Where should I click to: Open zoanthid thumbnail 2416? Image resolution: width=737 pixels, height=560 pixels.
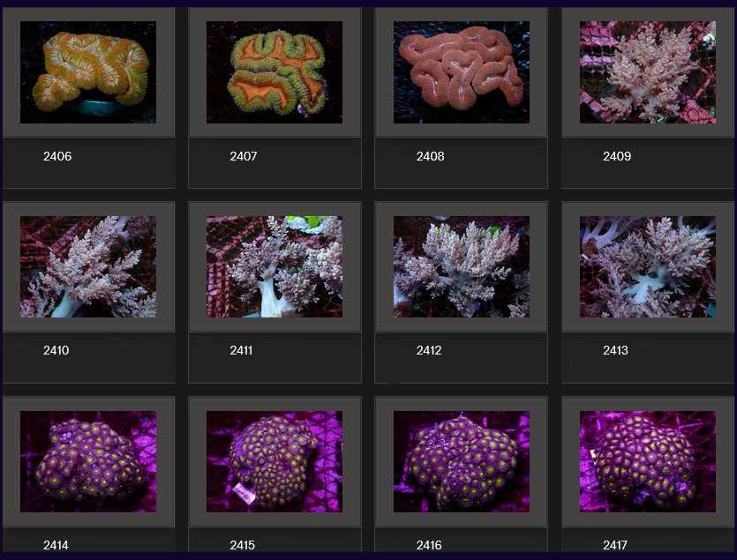click(x=461, y=461)
